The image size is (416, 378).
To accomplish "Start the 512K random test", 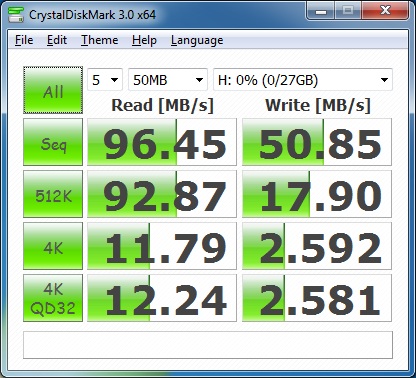I will (x=53, y=194).
